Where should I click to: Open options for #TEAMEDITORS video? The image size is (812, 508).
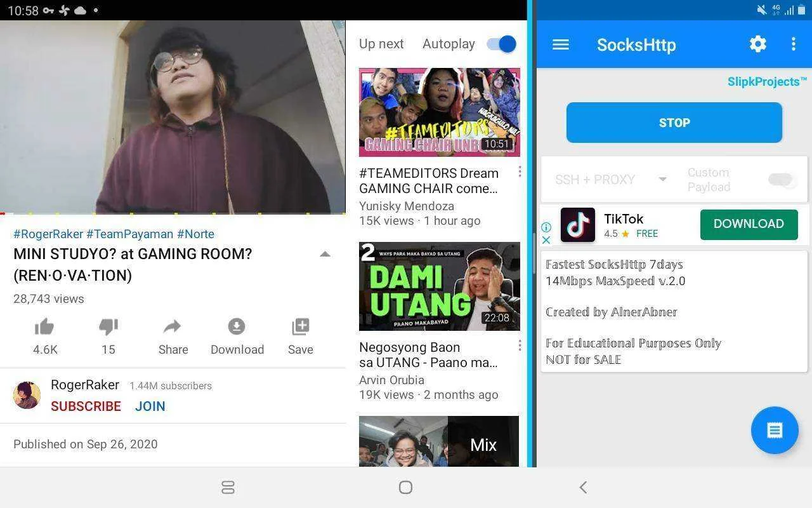tap(520, 171)
